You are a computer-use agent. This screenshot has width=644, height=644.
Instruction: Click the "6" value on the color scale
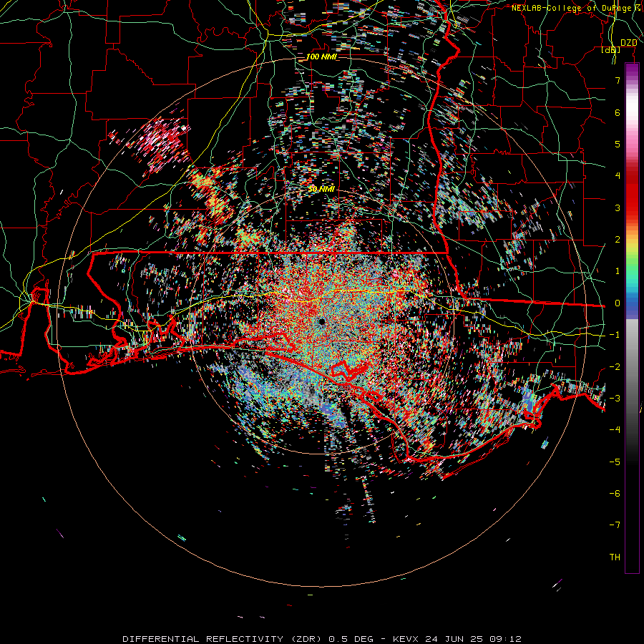[x=618, y=112]
